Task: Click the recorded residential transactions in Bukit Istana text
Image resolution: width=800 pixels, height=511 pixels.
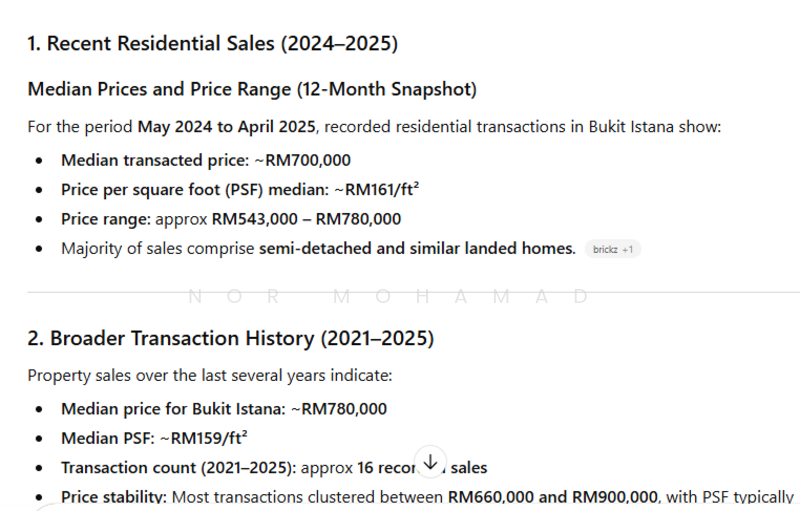Action: pos(520,127)
